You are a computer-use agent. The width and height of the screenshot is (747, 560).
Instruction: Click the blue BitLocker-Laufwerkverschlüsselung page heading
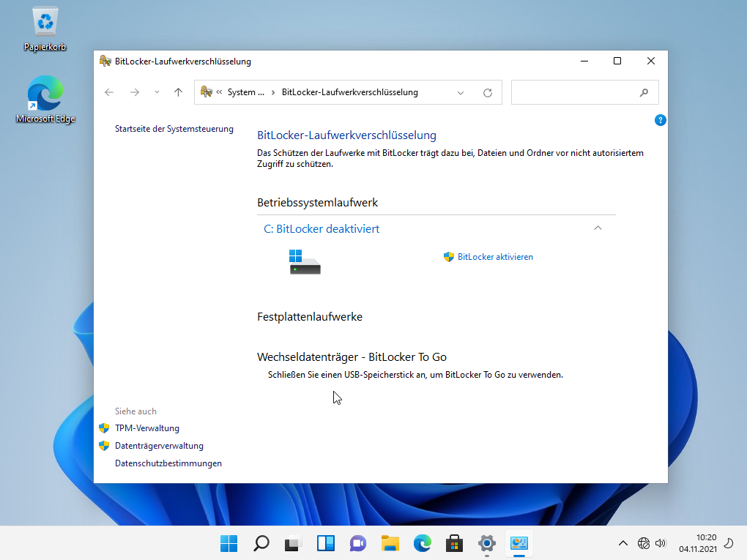click(x=346, y=135)
